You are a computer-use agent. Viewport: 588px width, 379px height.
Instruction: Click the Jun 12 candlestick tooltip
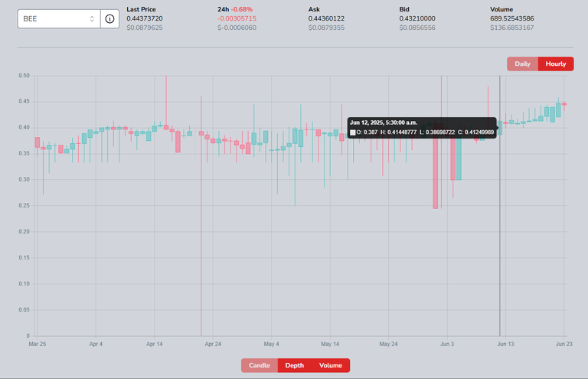pos(422,128)
